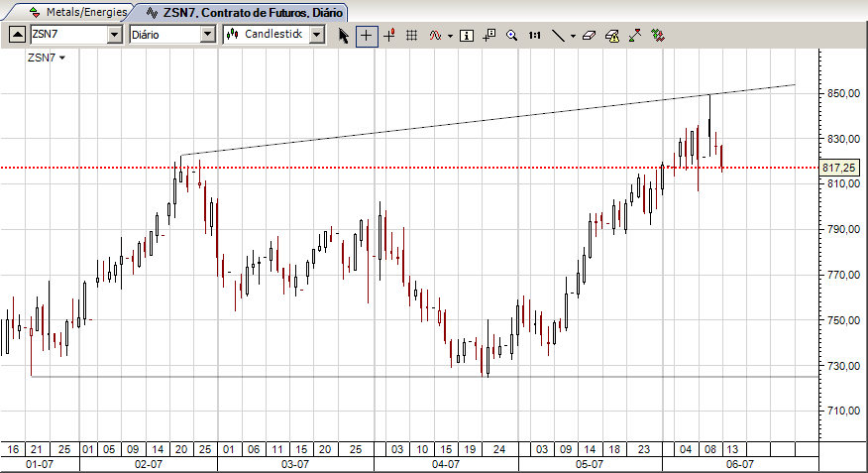Select the upper trend line on the chart
The image size is (868, 473).
click(488, 120)
